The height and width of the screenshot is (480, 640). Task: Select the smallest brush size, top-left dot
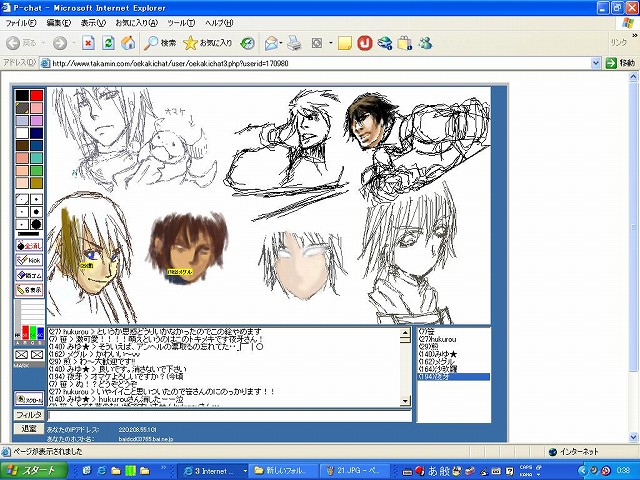point(22,200)
